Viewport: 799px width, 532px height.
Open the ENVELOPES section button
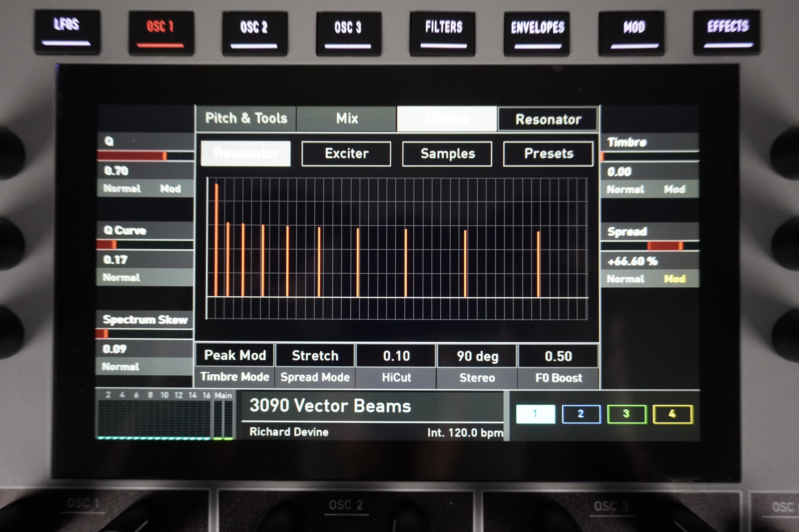point(537,33)
